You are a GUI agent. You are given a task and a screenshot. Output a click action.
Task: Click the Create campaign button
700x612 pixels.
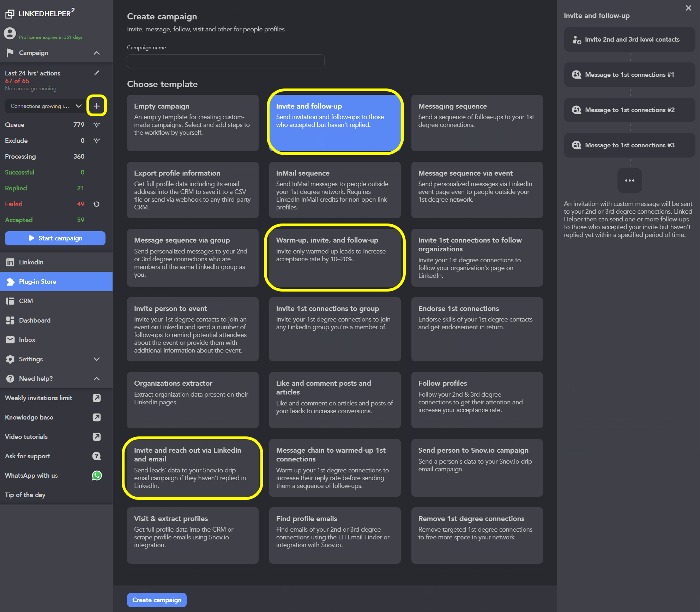click(x=157, y=600)
